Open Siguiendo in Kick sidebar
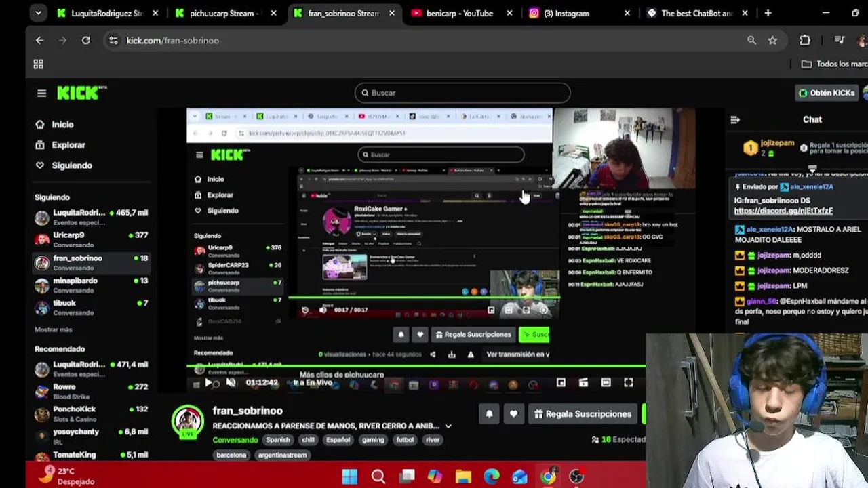The width and height of the screenshot is (868, 488). pyautogui.click(x=64, y=165)
